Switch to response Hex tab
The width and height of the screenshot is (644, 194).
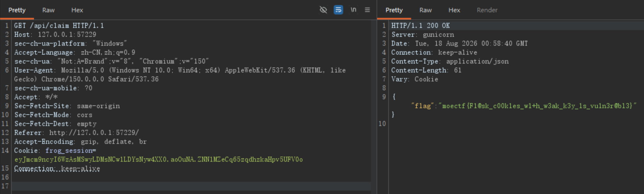[454, 10]
